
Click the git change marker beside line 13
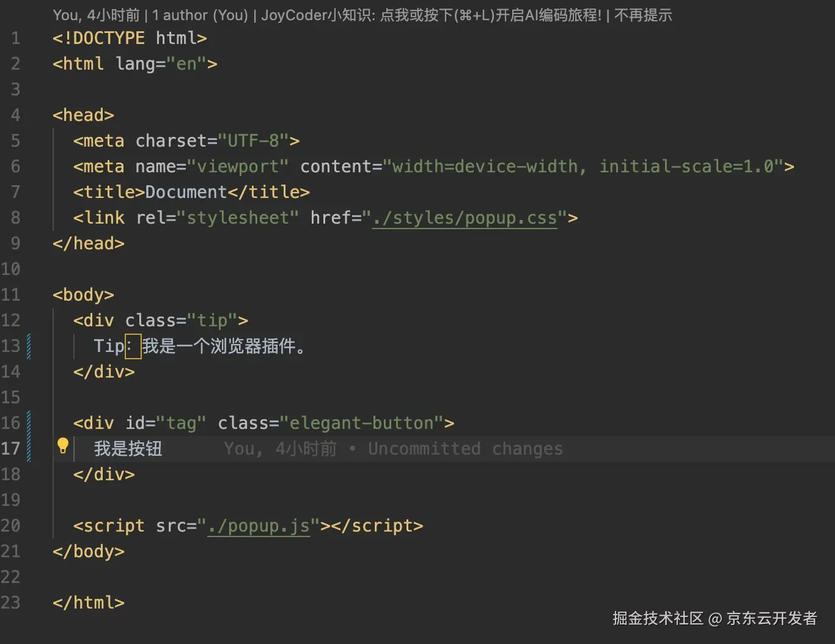tap(29, 346)
